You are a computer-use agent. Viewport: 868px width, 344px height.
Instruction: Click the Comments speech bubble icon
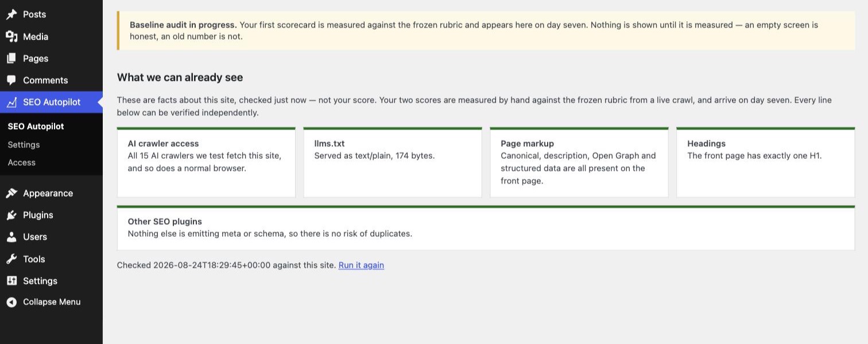[x=11, y=80]
